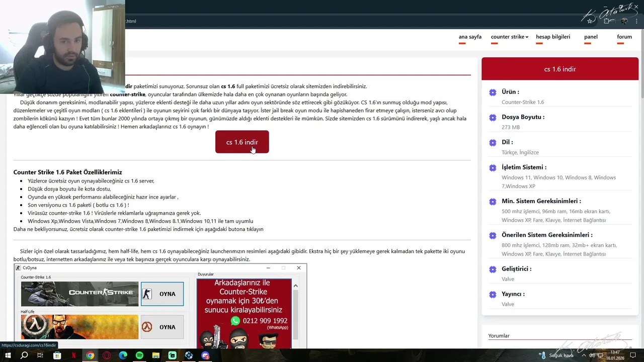Click the gear icon beside Min. Sistem Gereksinimleri
Viewport: 644px width, 362px height.
(x=493, y=202)
